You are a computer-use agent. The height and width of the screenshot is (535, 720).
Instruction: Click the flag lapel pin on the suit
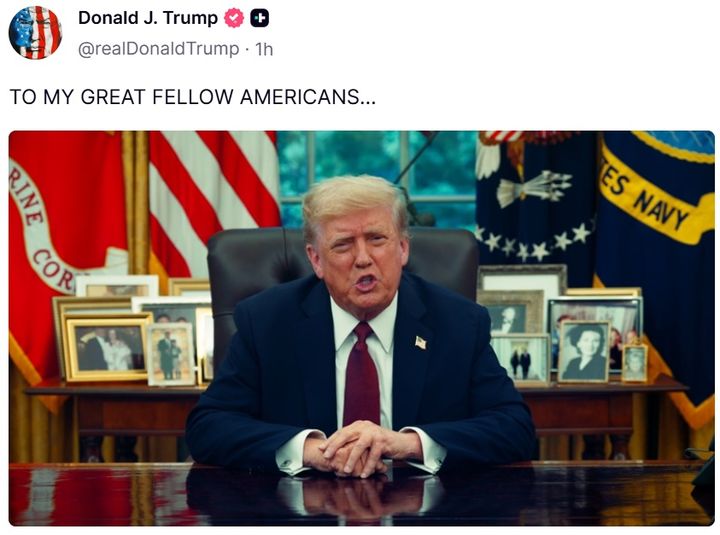pyautogui.click(x=421, y=343)
